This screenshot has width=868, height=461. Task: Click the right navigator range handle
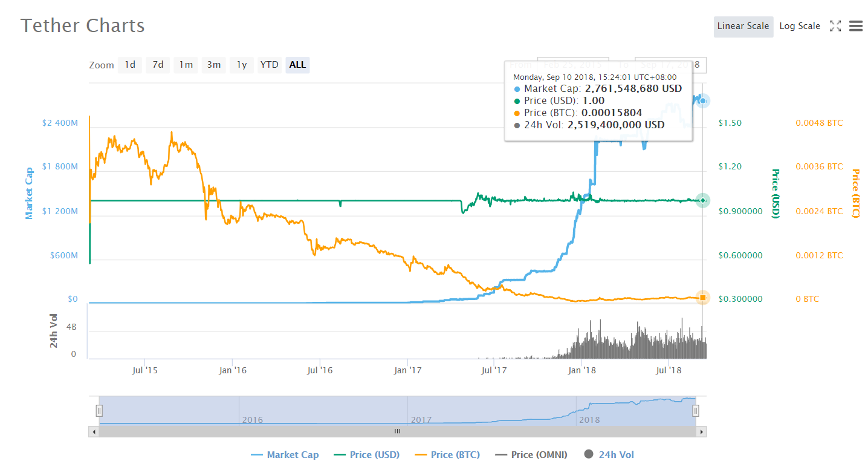coord(696,411)
